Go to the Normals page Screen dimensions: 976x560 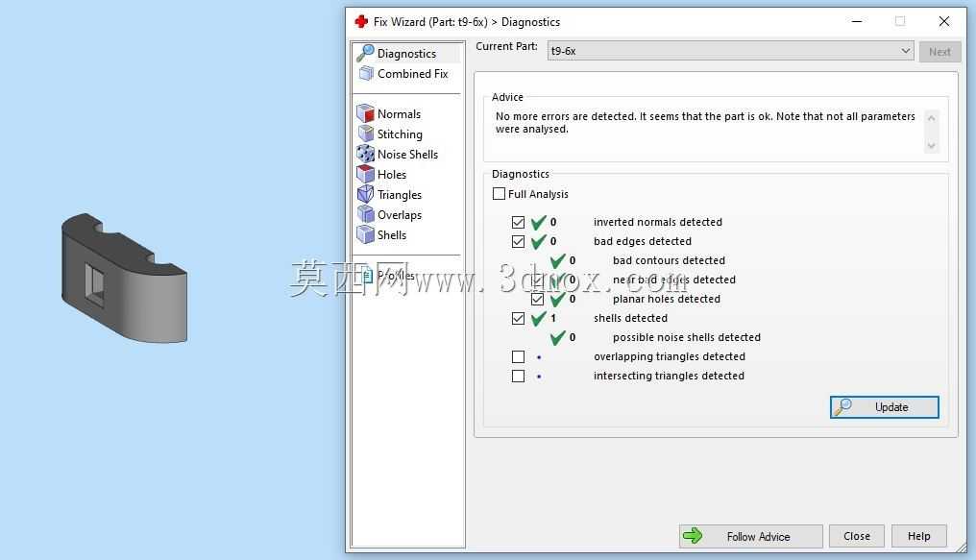[399, 114]
